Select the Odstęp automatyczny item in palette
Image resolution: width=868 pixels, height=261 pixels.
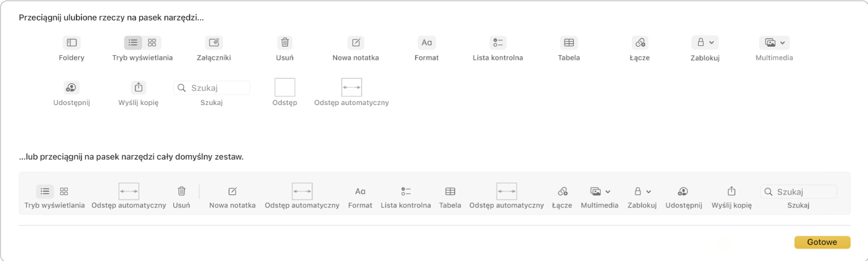click(x=352, y=88)
